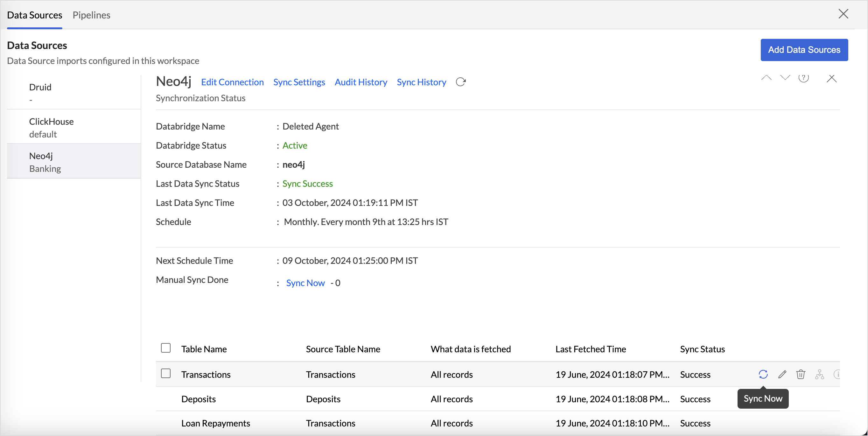Viewport: 868px width, 436px height.
Task: Open the Edit Connection link
Action: (x=232, y=82)
